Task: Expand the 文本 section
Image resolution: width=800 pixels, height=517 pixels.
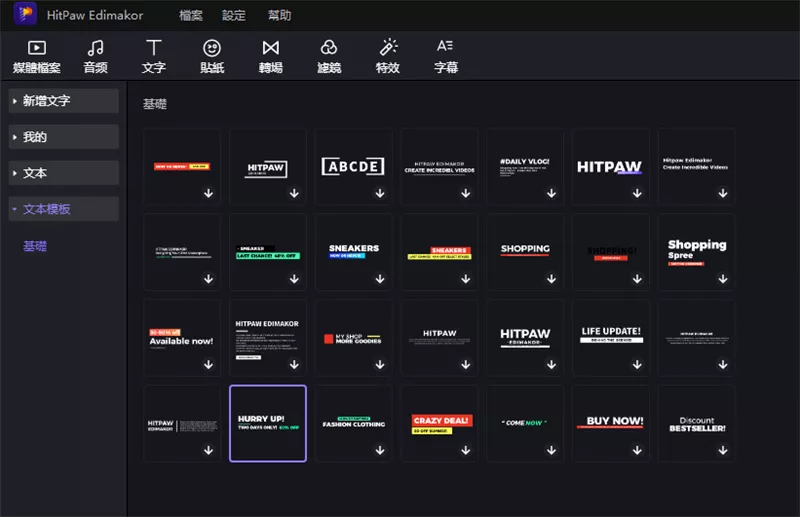Action: [x=64, y=173]
